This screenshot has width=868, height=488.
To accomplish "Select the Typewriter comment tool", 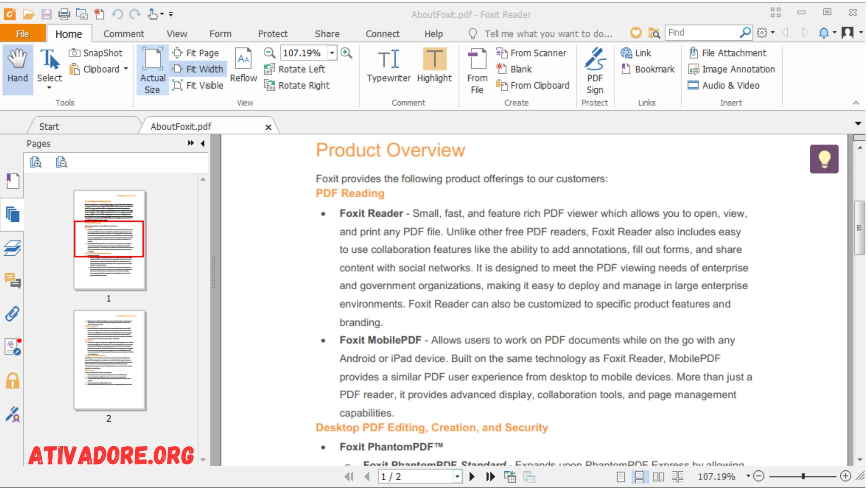I will (x=389, y=65).
